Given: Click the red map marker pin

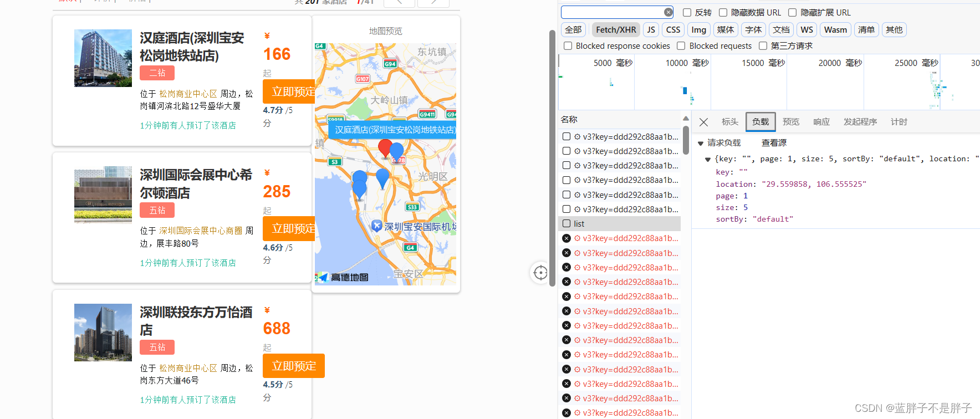Looking at the screenshot, I should tap(385, 149).
